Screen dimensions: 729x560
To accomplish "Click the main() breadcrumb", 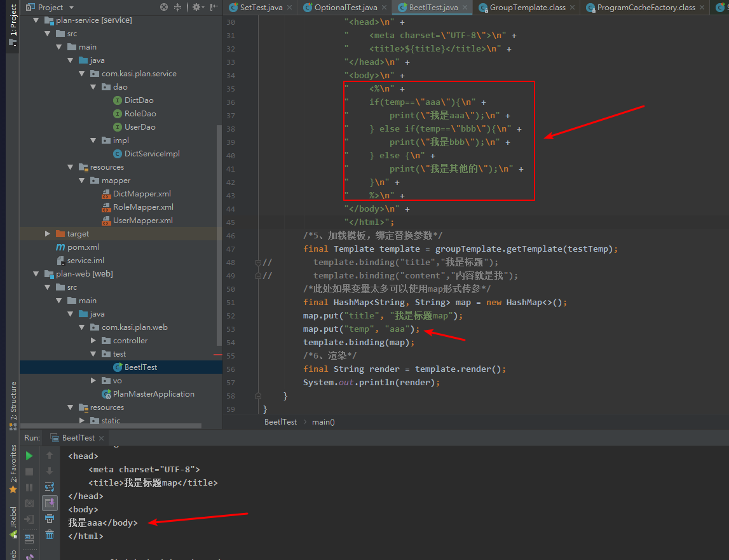I will [x=323, y=422].
